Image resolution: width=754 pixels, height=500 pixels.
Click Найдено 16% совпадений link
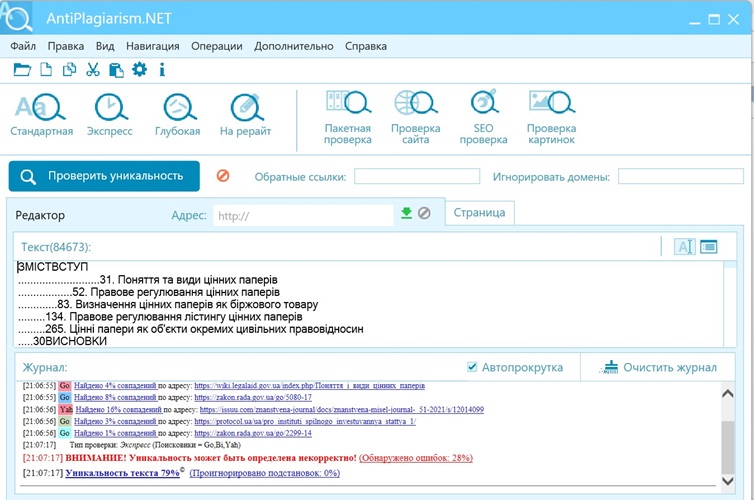pos(119,410)
